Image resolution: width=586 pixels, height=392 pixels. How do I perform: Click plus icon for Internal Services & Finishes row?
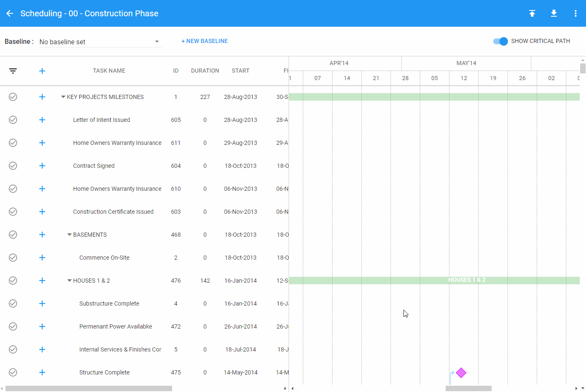pos(42,349)
